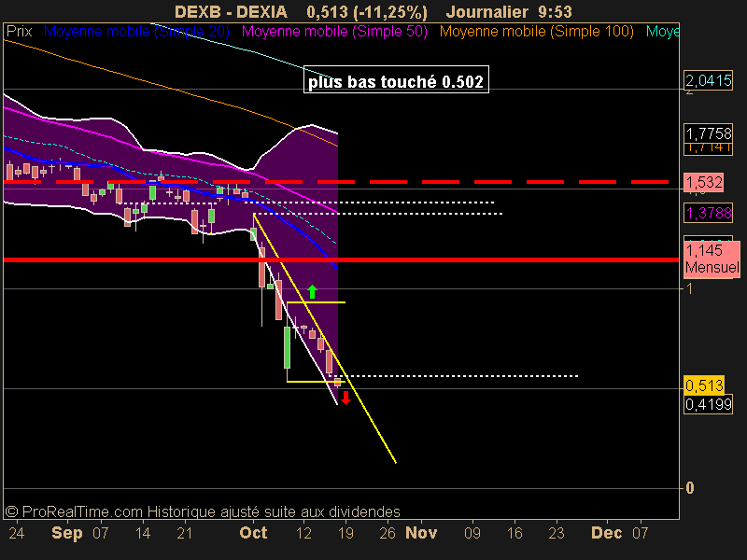Click the 'Prix' legend label
This screenshot has height=560, width=747.
(19, 32)
